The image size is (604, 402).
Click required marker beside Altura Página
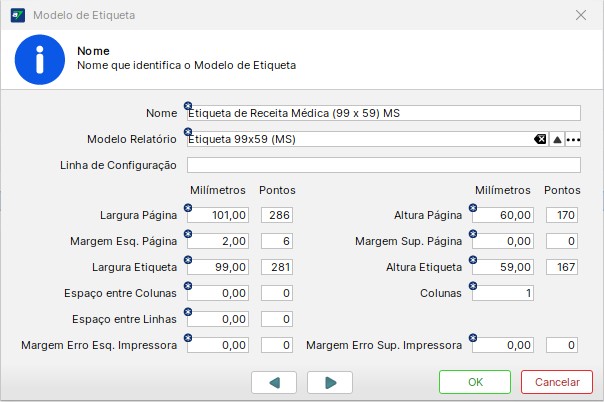pos(473,208)
